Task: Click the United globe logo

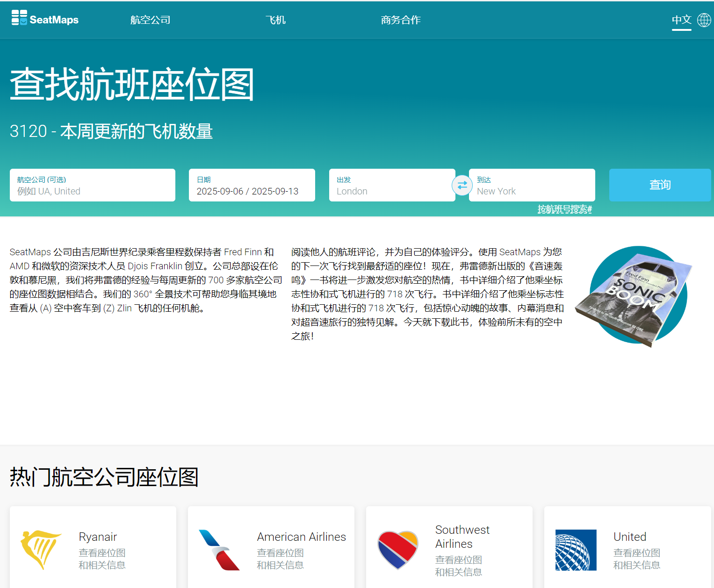Action: click(x=576, y=550)
